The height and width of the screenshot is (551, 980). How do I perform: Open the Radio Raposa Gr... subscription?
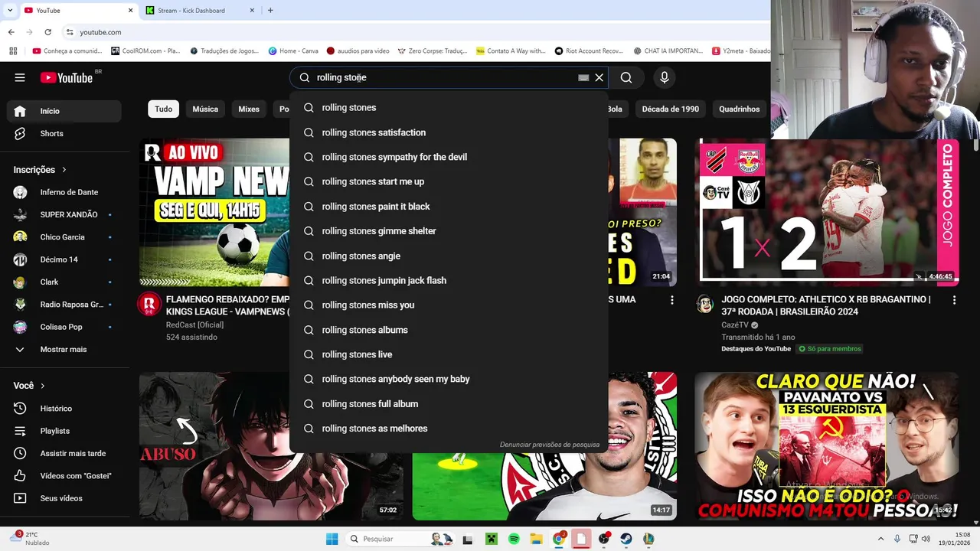coord(64,305)
